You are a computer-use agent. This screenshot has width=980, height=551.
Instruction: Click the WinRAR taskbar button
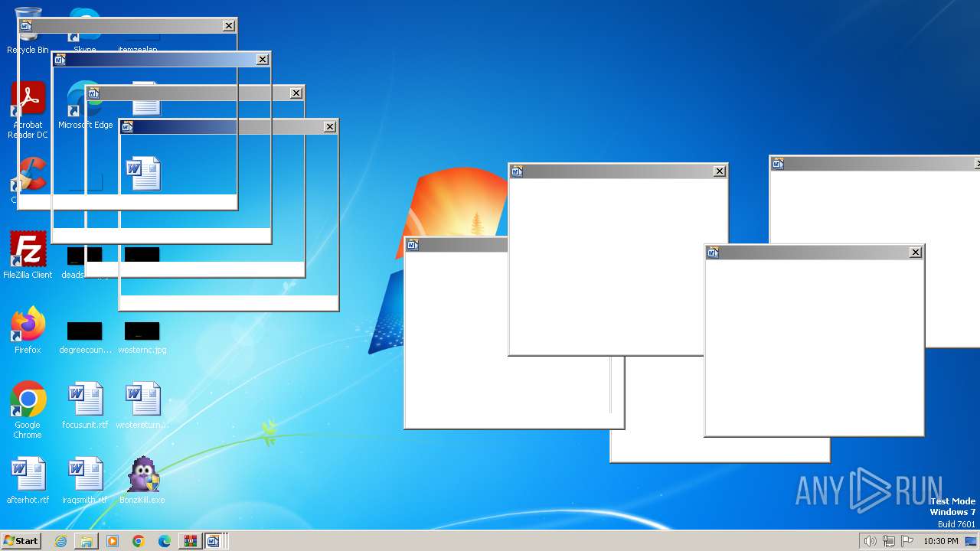[189, 541]
